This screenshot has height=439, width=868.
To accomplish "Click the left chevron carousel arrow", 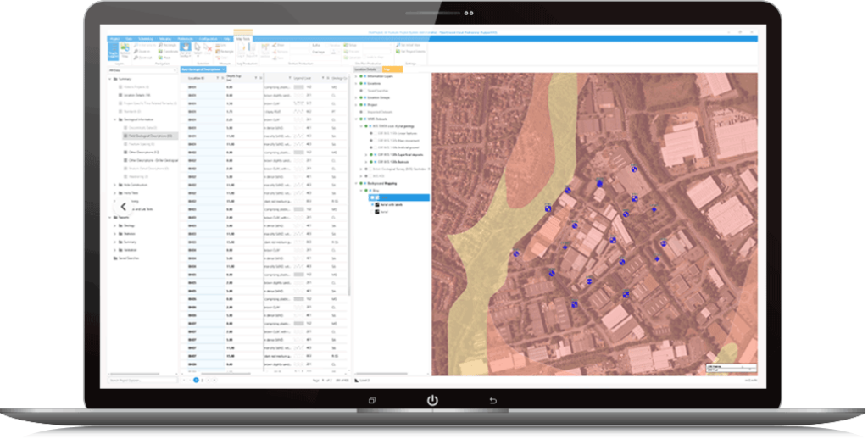I will point(124,206).
